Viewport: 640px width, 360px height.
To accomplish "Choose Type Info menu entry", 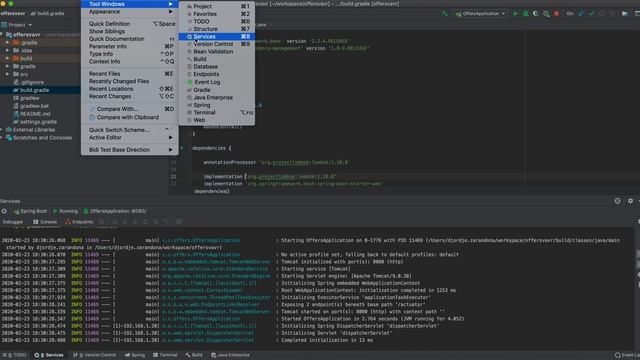I will coord(130,54).
